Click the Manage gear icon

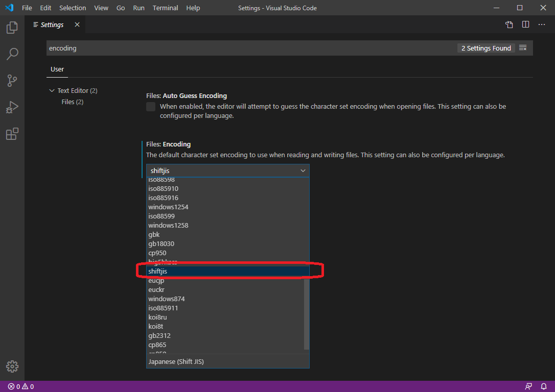click(x=12, y=366)
